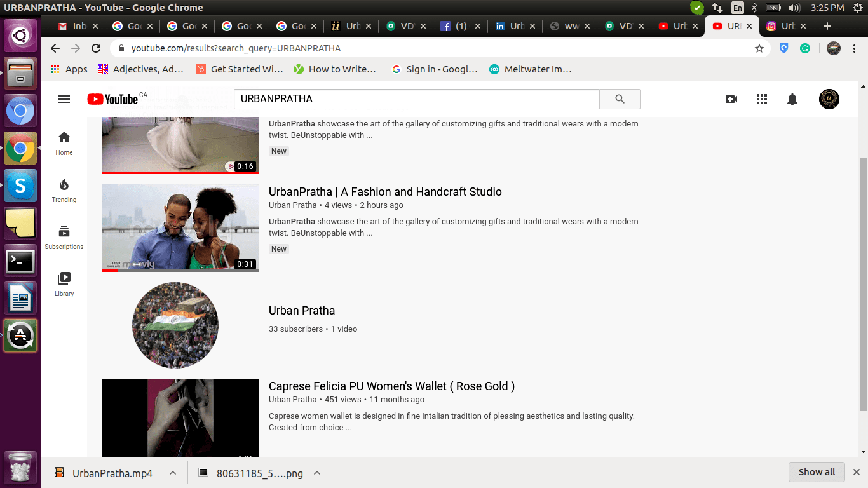Switch to the Gmail Inbox tab
This screenshot has height=488, width=868.
78,26
